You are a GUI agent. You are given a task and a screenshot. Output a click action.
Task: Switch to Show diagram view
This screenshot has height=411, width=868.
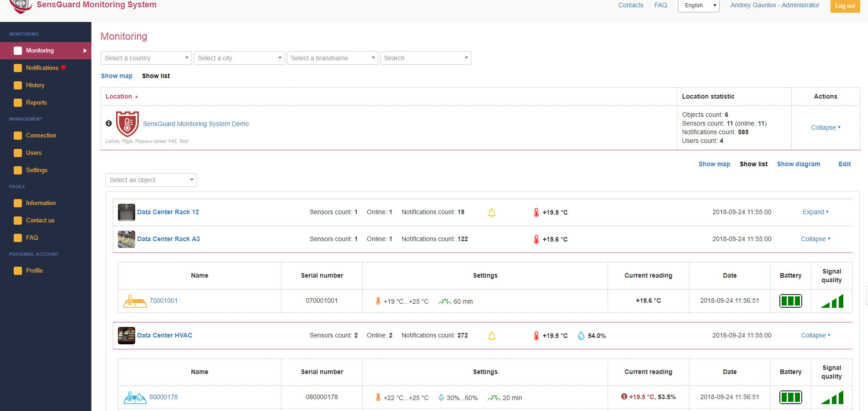[798, 164]
